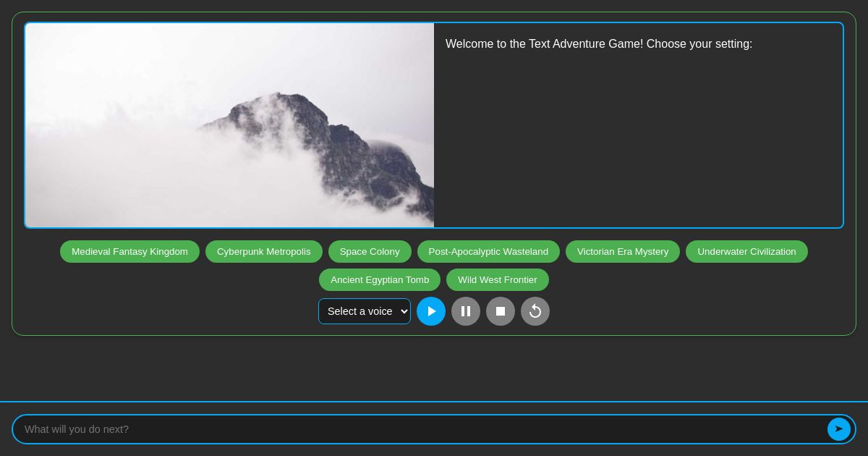The width and height of the screenshot is (868, 456).
Task: Replay the narration from the beginning
Action: tap(535, 311)
